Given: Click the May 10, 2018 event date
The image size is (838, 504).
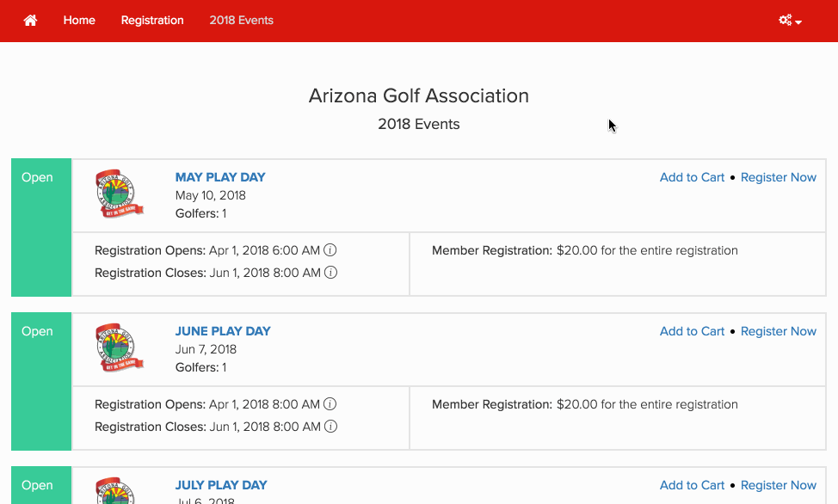Looking at the screenshot, I should 211,195.
